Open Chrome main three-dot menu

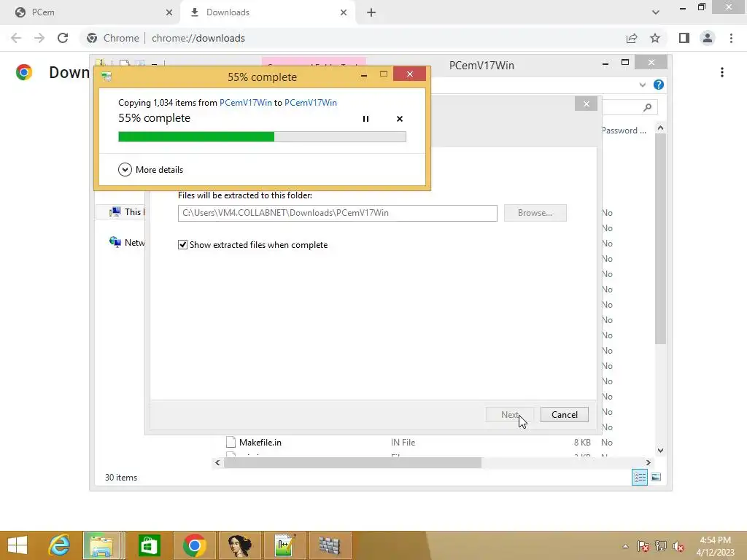[731, 38]
